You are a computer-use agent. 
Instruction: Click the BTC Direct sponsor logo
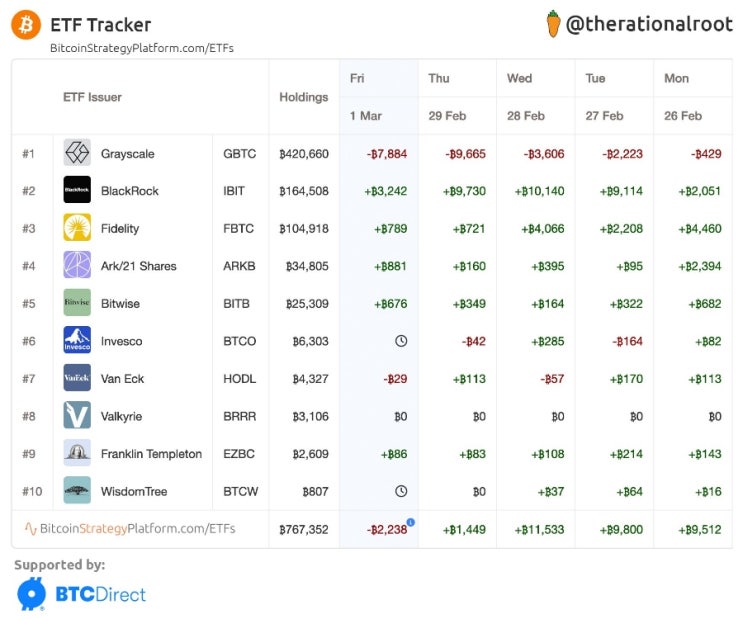pyautogui.click(x=82, y=594)
